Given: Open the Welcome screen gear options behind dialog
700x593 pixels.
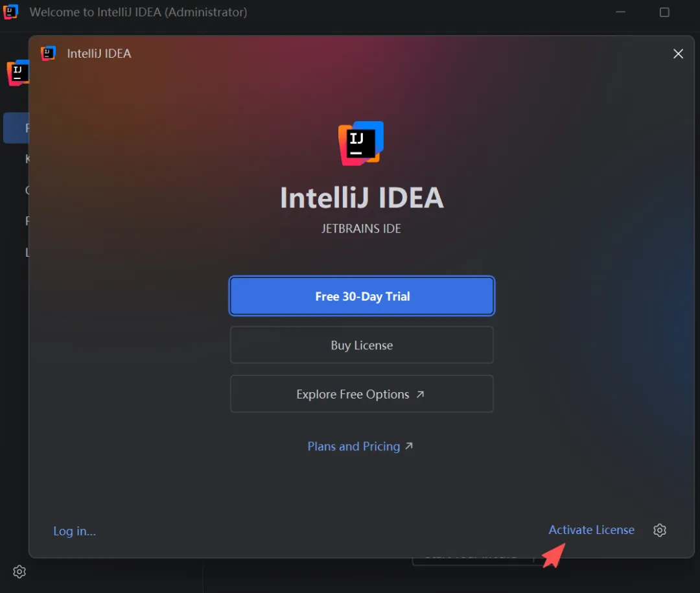Looking at the screenshot, I should point(19,572).
